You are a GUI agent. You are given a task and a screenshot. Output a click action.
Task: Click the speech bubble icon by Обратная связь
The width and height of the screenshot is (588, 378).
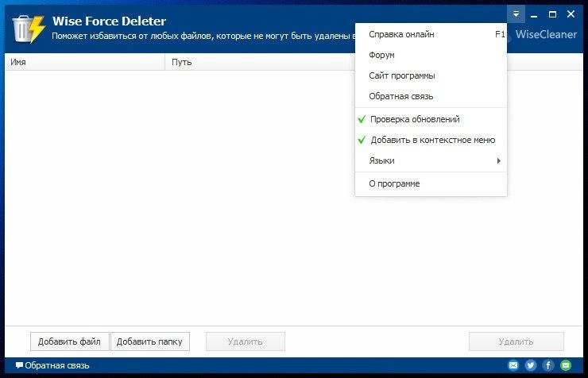click(x=19, y=365)
